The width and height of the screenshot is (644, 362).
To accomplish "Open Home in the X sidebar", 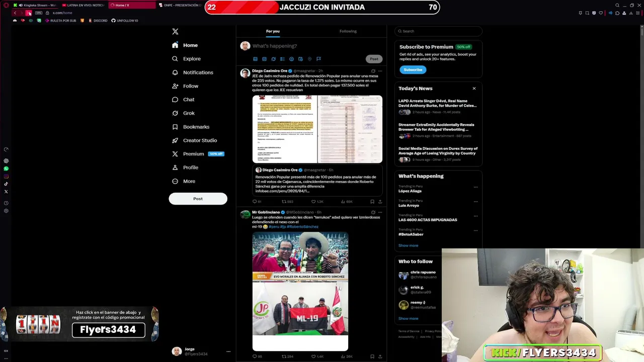I will (185, 45).
